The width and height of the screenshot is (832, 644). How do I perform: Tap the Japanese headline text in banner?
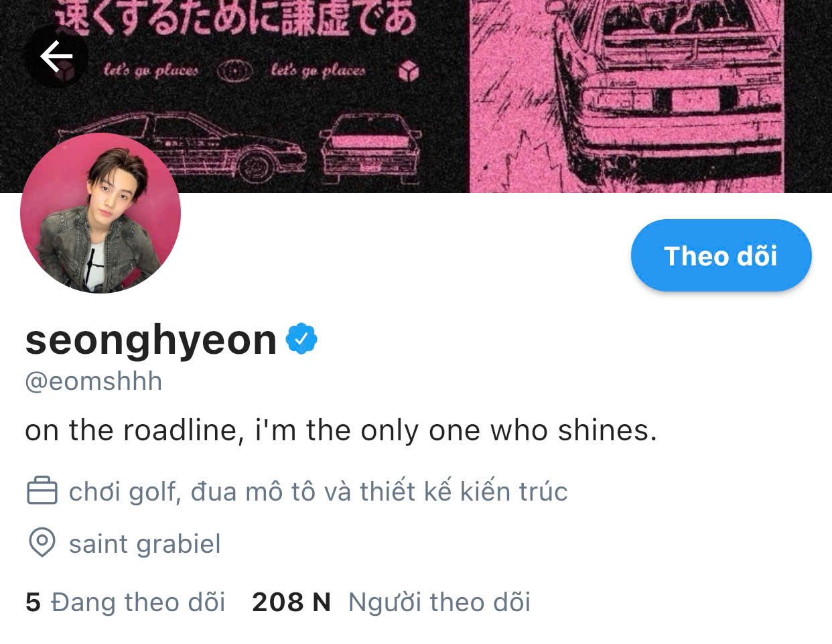234,17
